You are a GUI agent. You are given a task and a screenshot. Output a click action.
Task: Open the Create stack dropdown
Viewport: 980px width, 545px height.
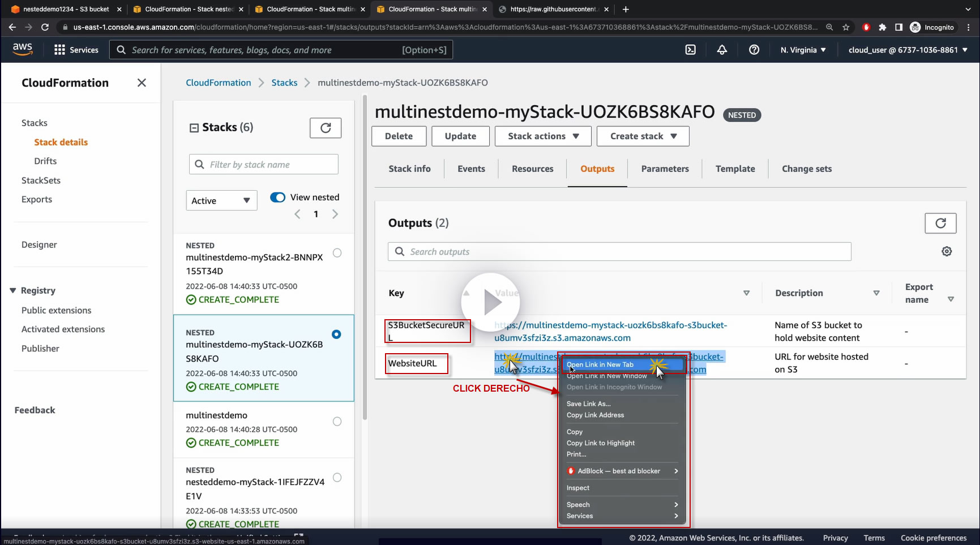pyautogui.click(x=643, y=136)
